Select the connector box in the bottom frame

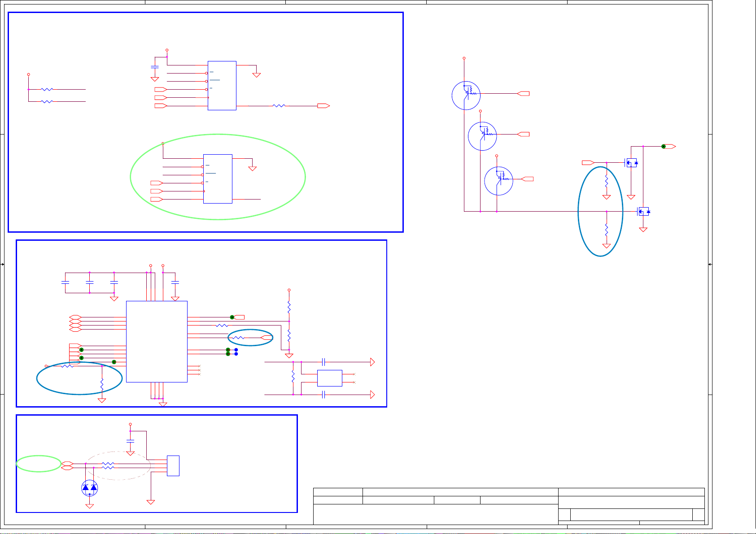(x=173, y=466)
